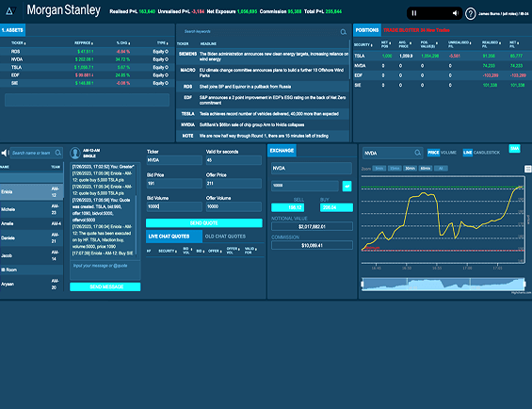Pause the simulation with the pause icon
This screenshot has height=409, width=532.
point(414,13)
